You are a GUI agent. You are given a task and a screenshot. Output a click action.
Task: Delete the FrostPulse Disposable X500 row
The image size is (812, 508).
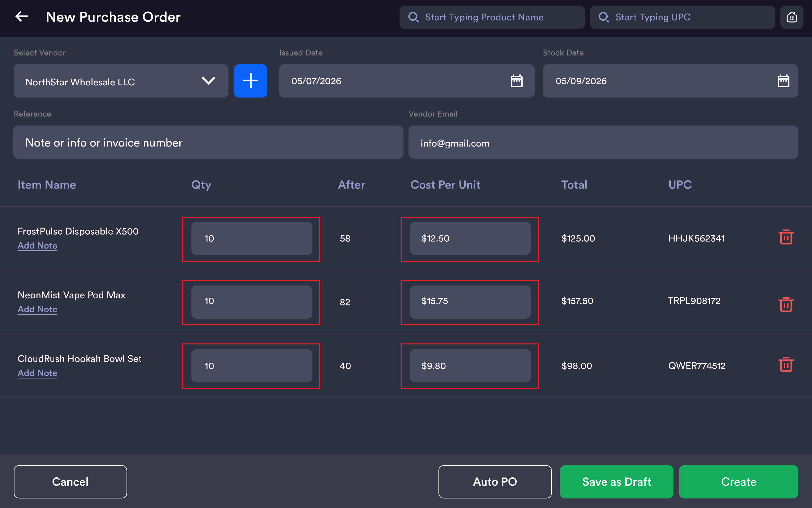786,237
